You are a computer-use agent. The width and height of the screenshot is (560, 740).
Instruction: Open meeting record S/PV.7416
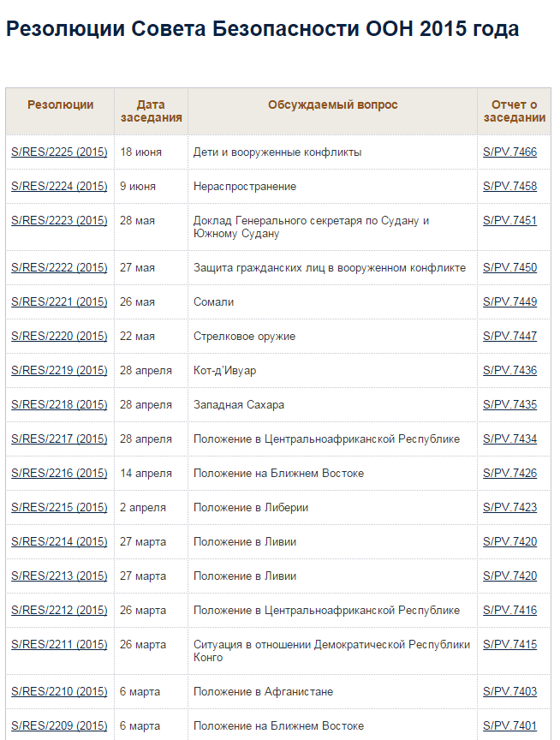click(x=510, y=610)
